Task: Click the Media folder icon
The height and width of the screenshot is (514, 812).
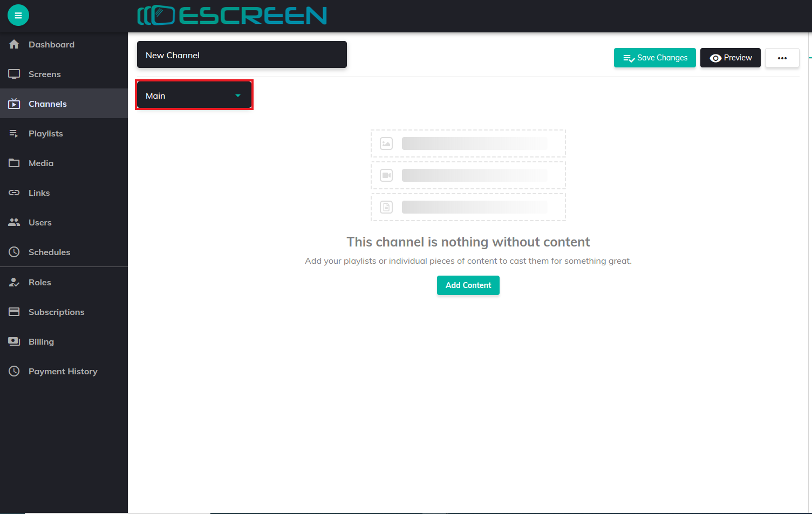Action: (x=15, y=163)
